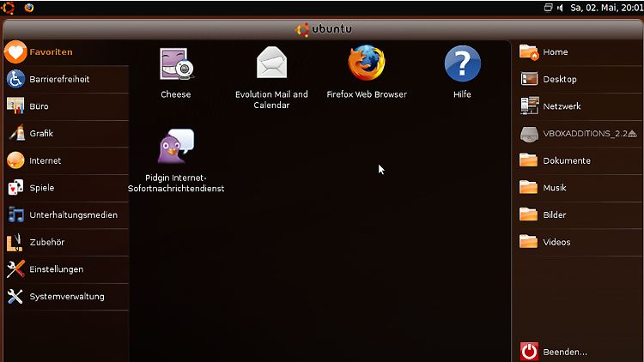Click the VBOXADDITIONS_2.2 label
Screen dimensions: 644x362
[585, 133]
